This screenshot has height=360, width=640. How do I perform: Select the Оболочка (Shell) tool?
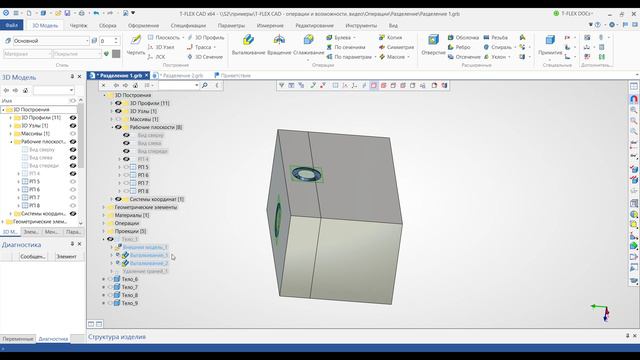pyautogui.click(x=463, y=37)
